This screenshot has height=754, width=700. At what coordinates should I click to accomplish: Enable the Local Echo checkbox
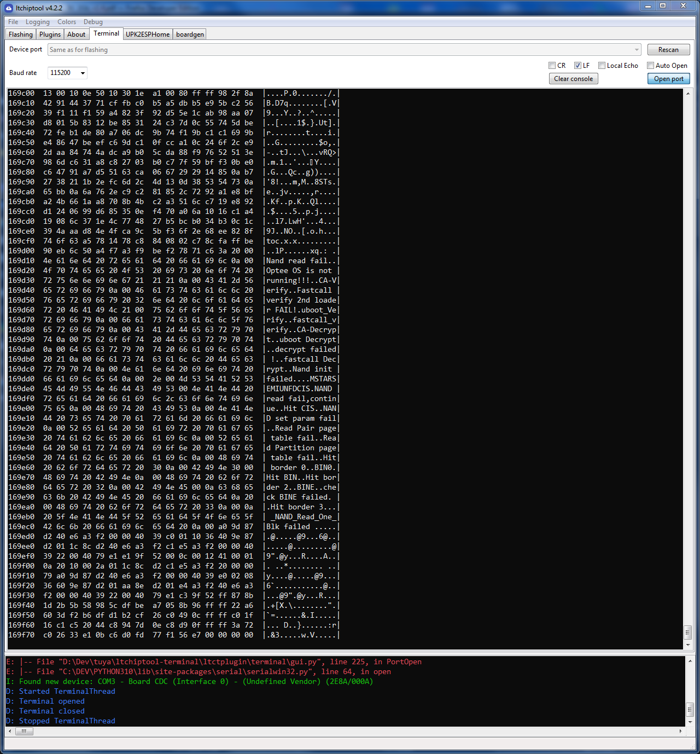point(602,66)
